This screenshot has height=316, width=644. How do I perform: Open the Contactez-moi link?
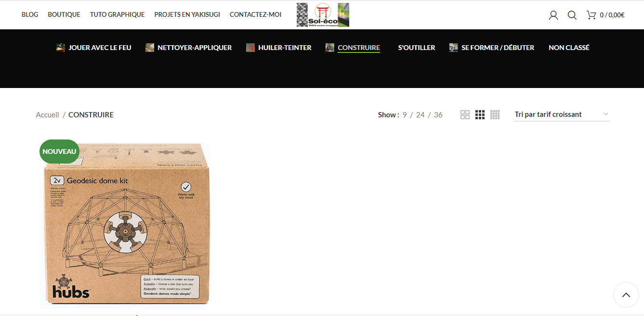255,14
